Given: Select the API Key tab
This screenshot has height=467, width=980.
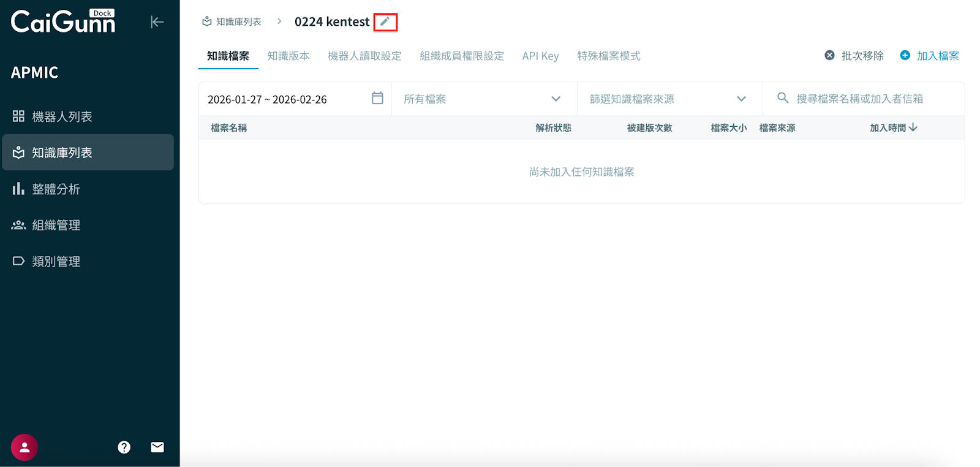Looking at the screenshot, I should 540,56.
